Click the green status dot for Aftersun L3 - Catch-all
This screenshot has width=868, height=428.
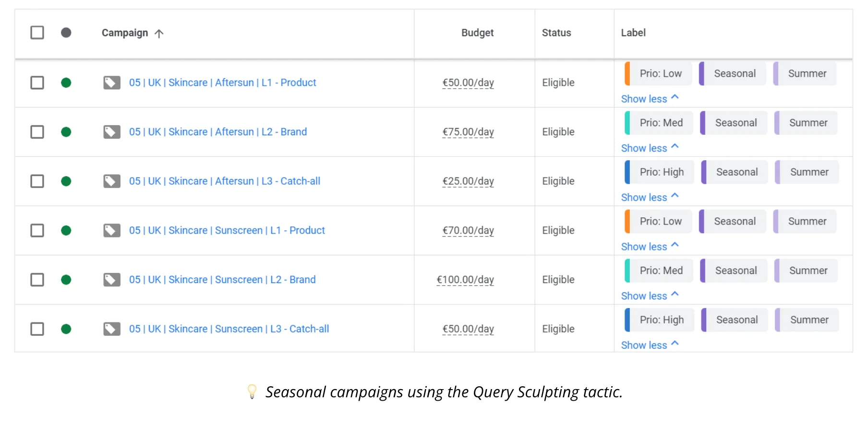[x=66, y=181]
